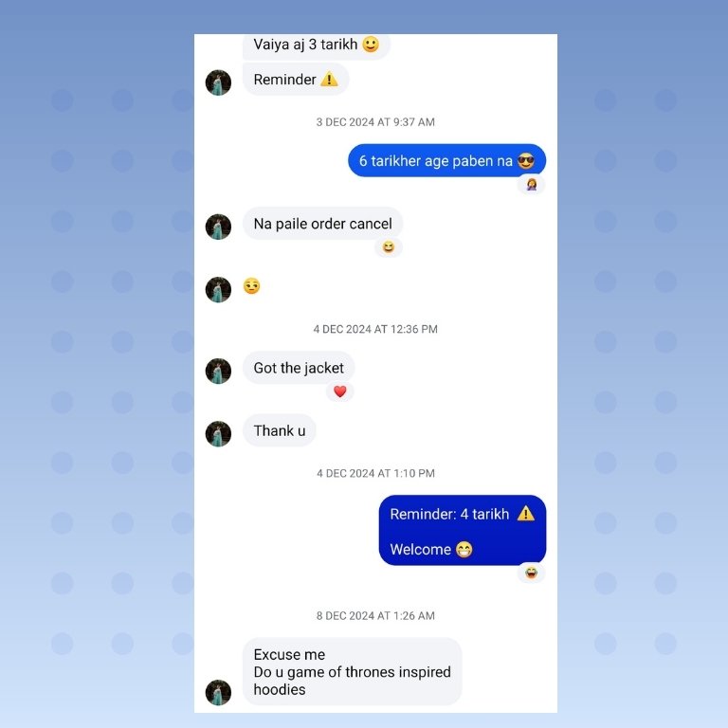
Task: Tap the avatar beside 'Got the jacket'
Action: click(218, 371)
